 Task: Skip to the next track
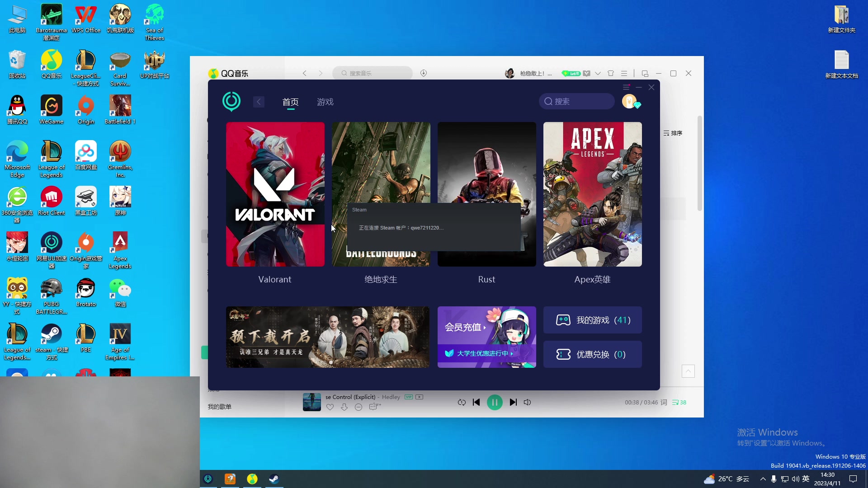pyautogui.click(x=513, y=402)
